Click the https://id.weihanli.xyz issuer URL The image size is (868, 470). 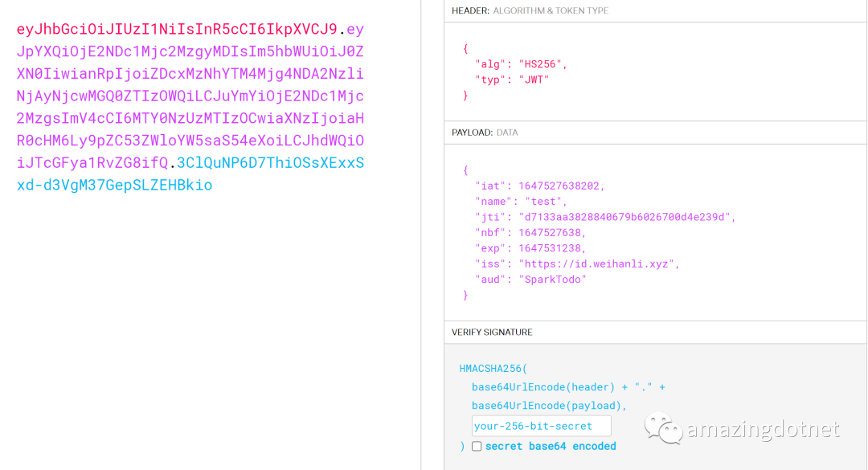(599, 264)
